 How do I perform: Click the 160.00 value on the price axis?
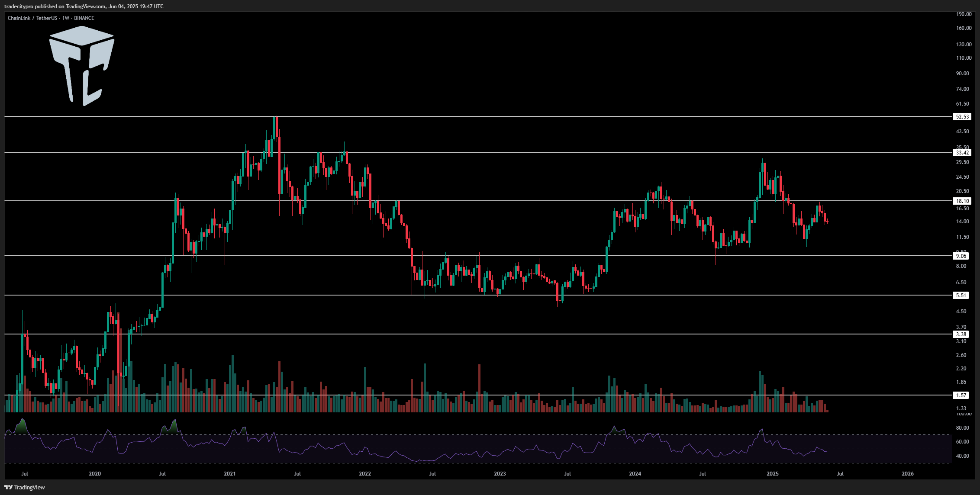tap(964, 28)
